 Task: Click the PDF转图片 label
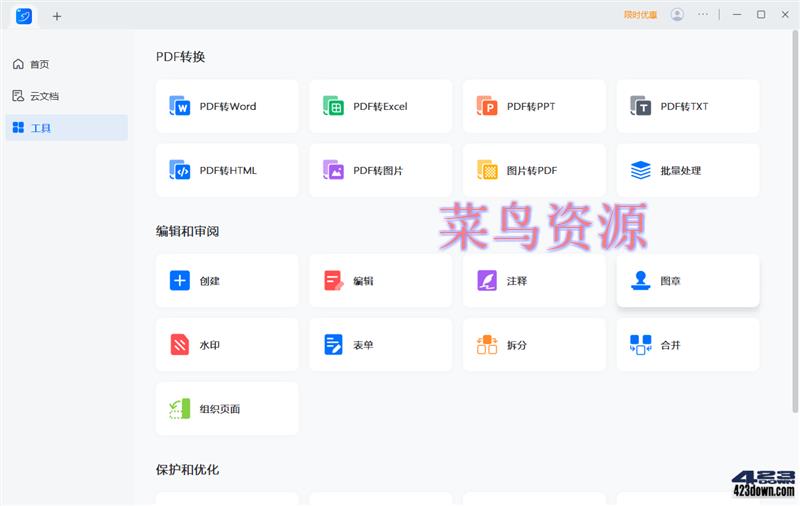(x=378, y=170)
